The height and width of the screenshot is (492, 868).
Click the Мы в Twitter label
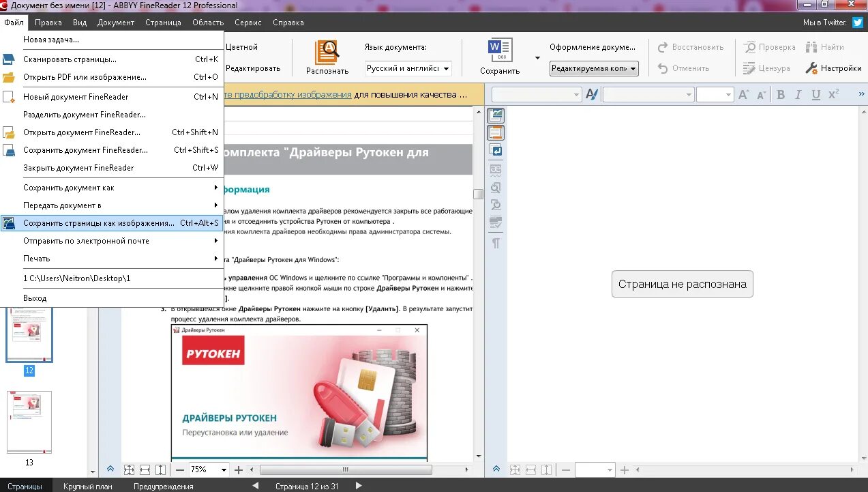(x=825, y=23)
